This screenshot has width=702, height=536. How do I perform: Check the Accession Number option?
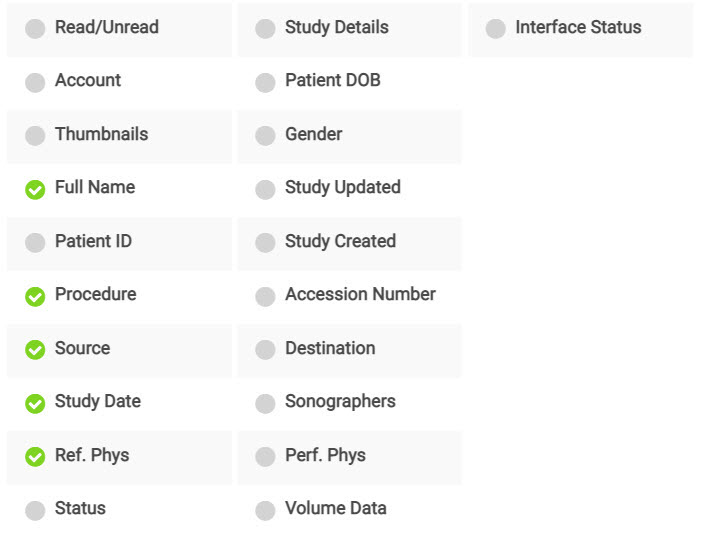(265, 296)
